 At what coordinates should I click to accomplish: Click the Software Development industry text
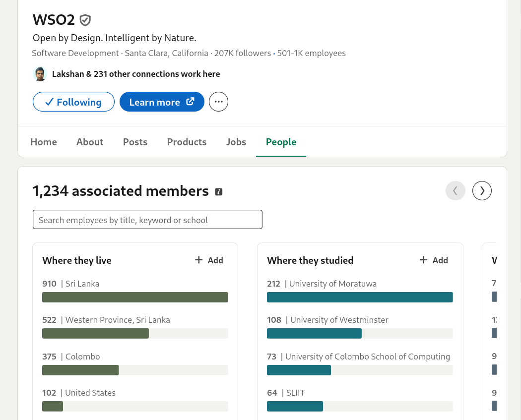pyautogui.click(x=75, y=53)
